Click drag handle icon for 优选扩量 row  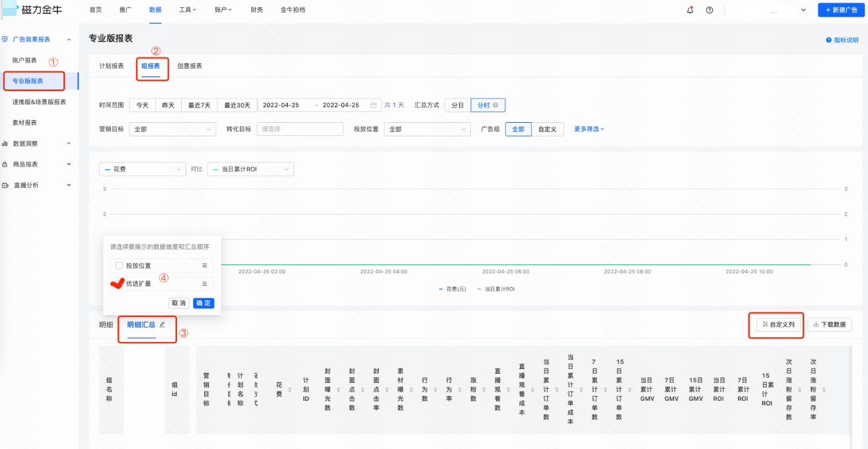tap(204, 284)
